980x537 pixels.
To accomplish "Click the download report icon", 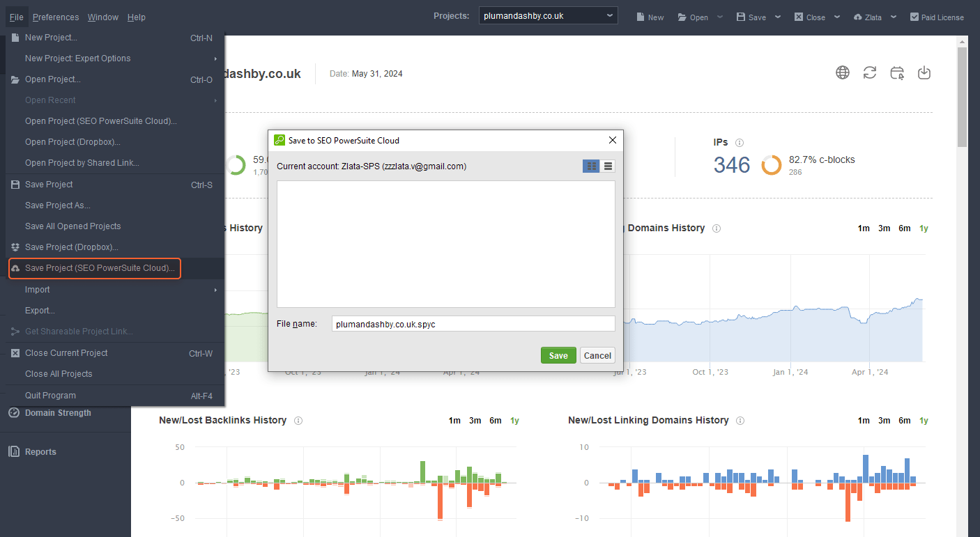I will tap(924, 72).
